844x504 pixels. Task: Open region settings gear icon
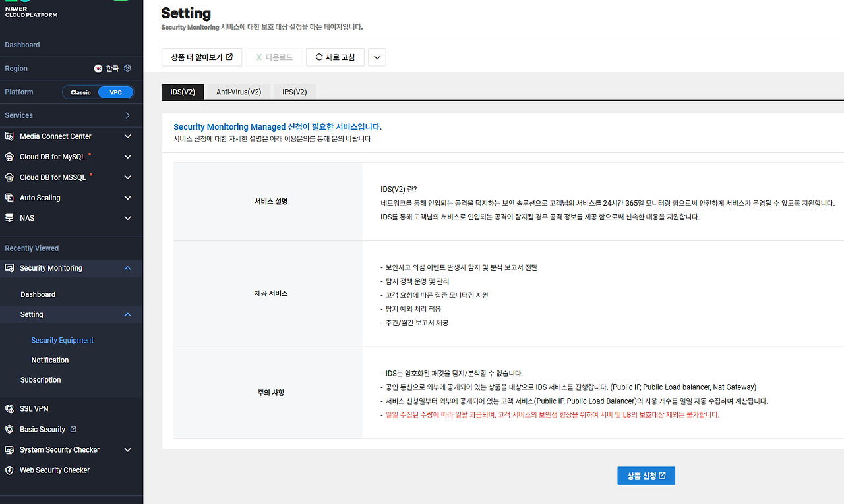128,69
